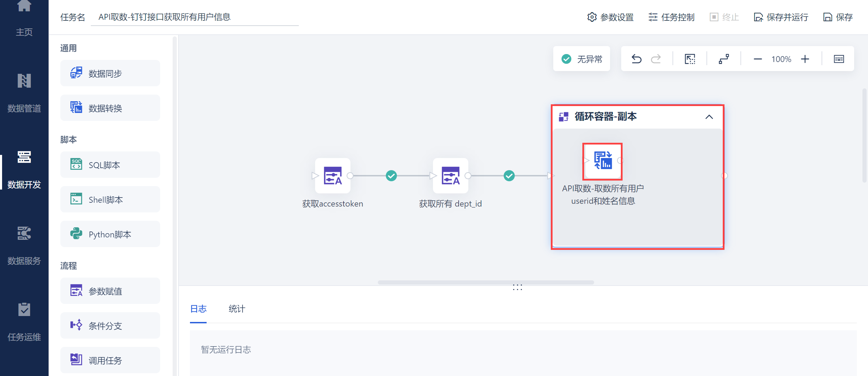Click the Python脚本 node in palette
868x376 pixels.
point(110,234)
